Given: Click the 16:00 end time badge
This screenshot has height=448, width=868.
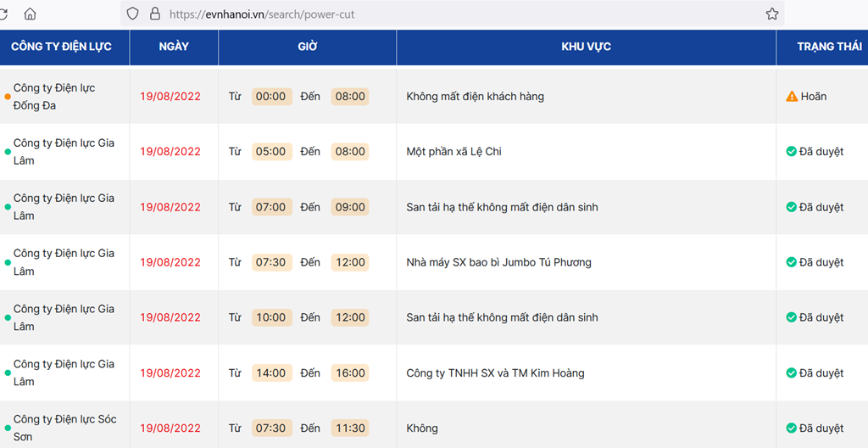Looking at the screenshot, I should click(350, 373).
